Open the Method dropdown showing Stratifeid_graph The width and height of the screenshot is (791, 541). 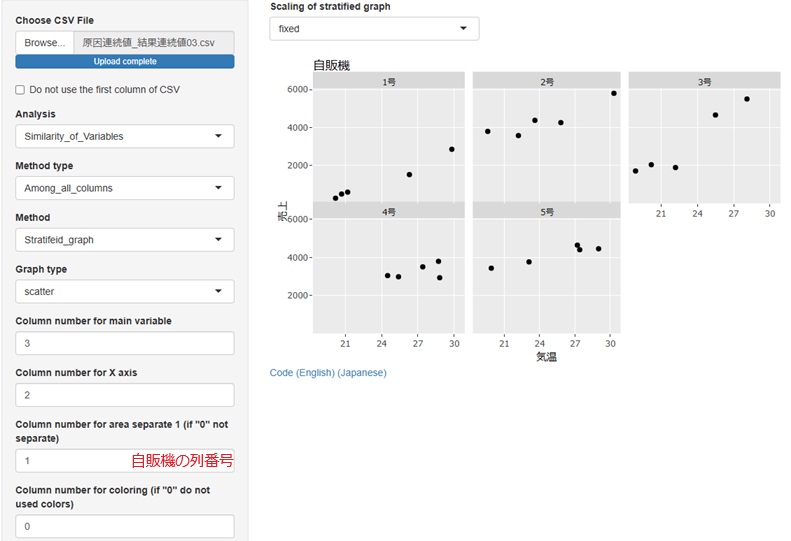tap(125, 240)
